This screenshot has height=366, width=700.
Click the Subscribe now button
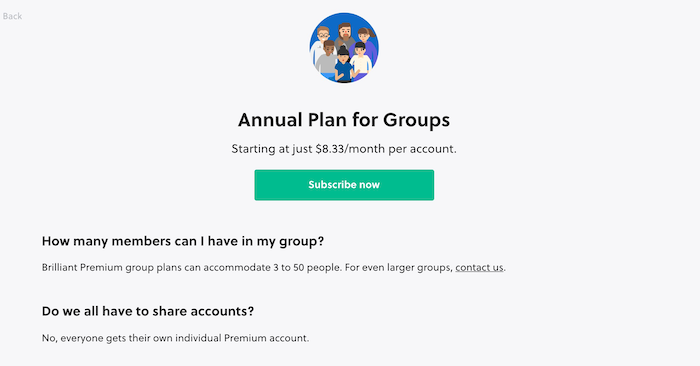click(x=344, y=185)
